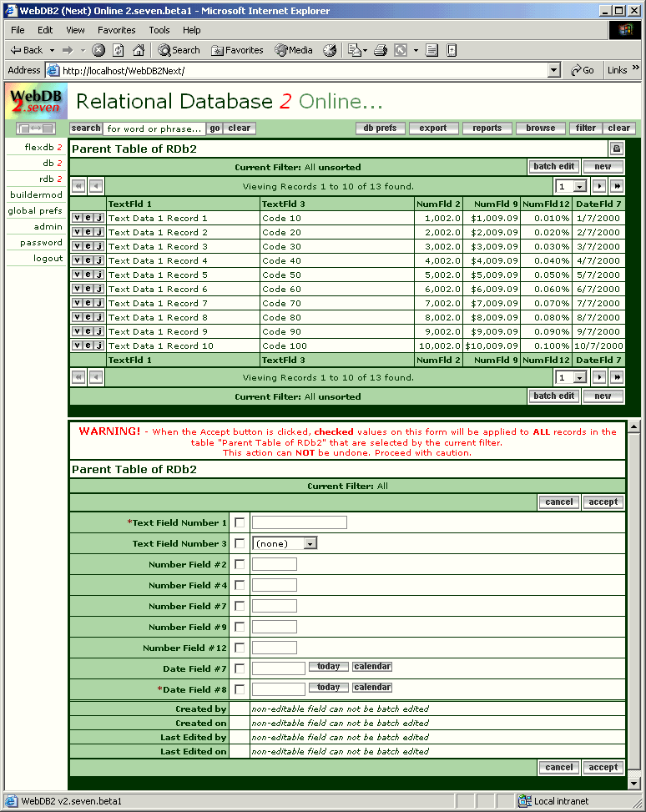
Task: Check the Number Field #12 checkbox
Action: click(240, 648)
